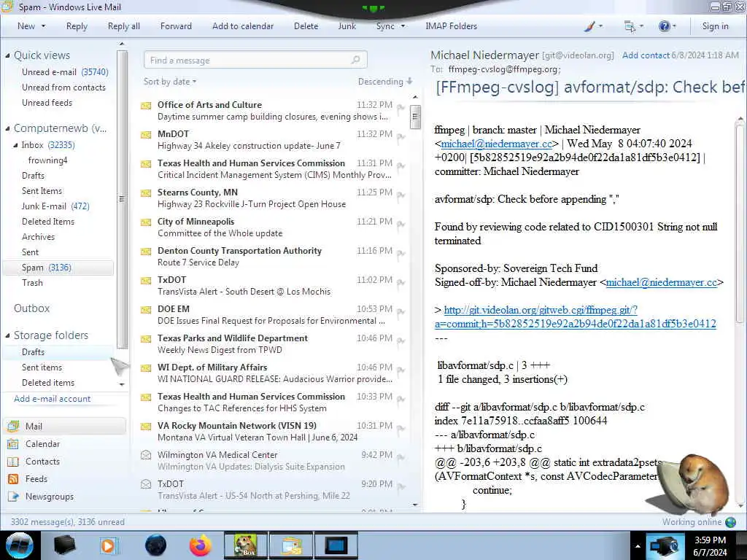This screenshot has width=747, height=560.
Task: Flag the TxDOT South Desert alert message
Action: point(400,284)
